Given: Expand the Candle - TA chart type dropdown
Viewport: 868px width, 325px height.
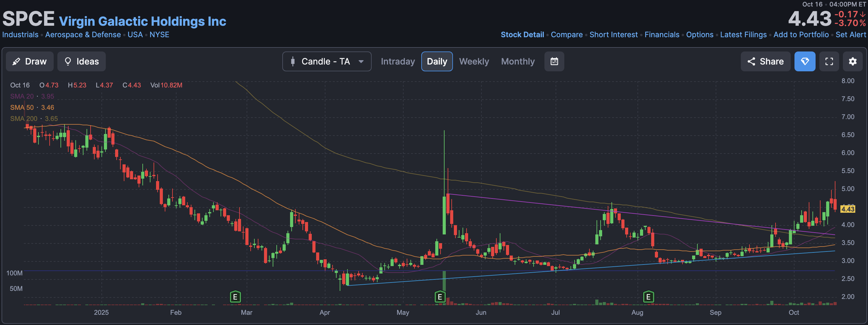Looking at the screenshot, I should [x=327, y=61].
